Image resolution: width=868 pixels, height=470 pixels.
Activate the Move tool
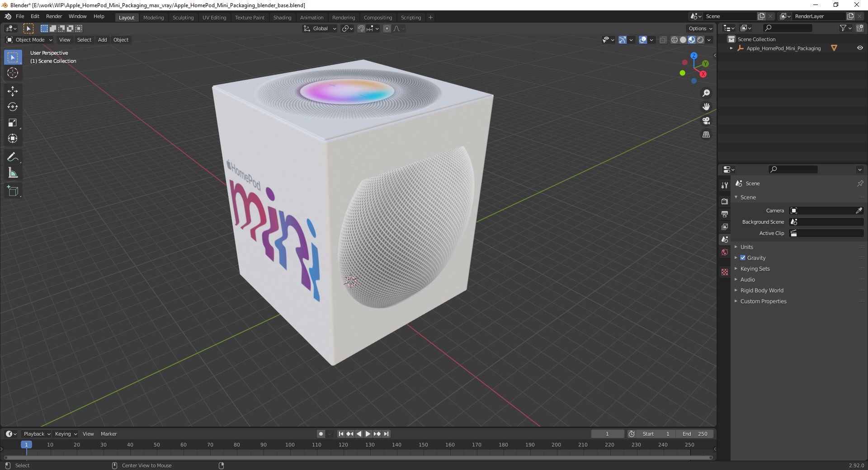(13, 91)
